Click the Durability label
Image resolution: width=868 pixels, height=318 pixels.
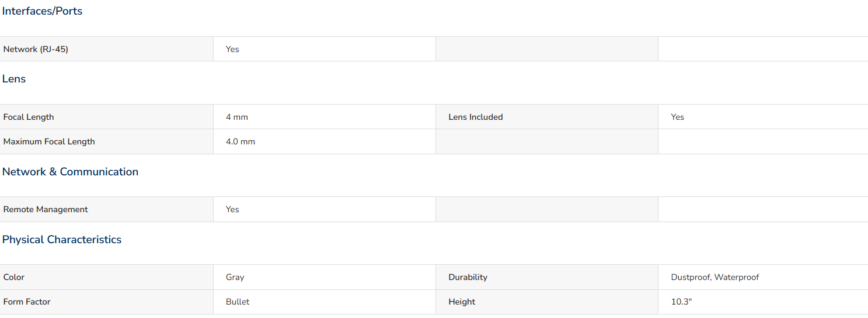pos(468,277)
